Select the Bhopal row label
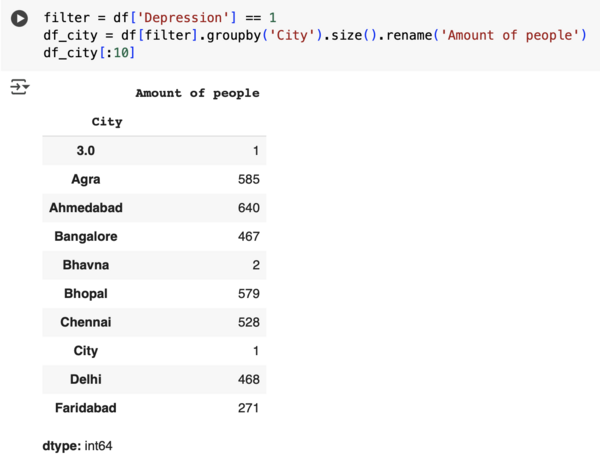600x464 pixels. click(x=86, y=294)
